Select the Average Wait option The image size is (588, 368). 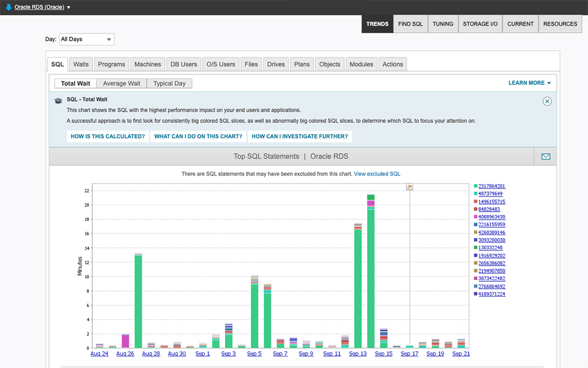(121, 83)
